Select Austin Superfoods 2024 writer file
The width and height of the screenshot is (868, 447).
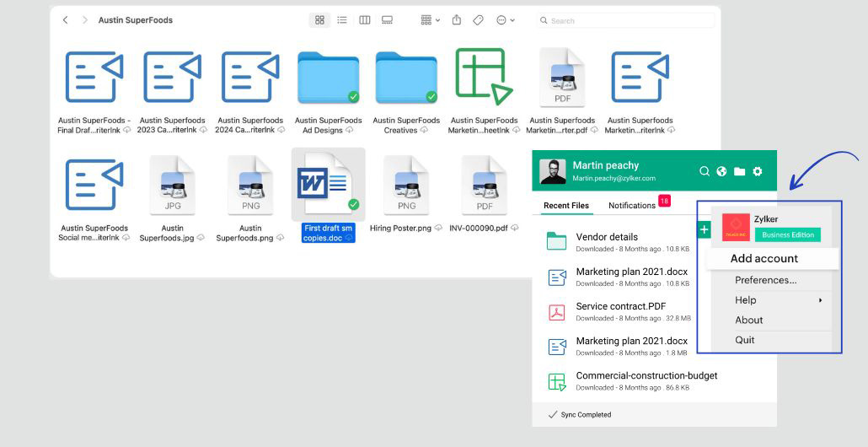pyautogui.click(x=250, y=92)
